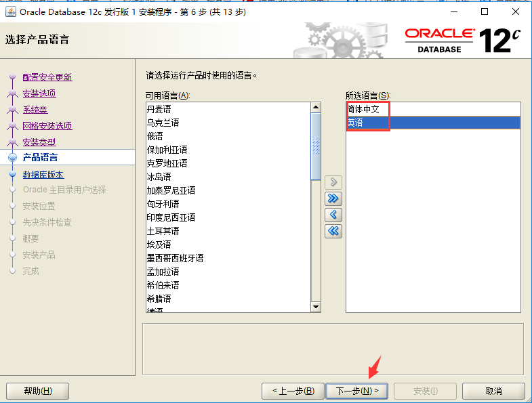Maximize the Oracle installer window
Viewport: 532px width, 403px height.
click(485, 12)
